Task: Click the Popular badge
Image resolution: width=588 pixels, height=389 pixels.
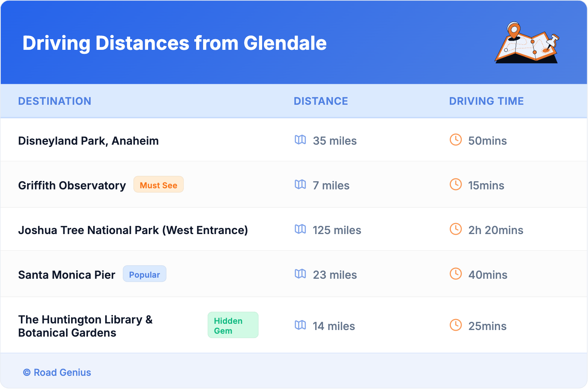Action: pos(144,274)
